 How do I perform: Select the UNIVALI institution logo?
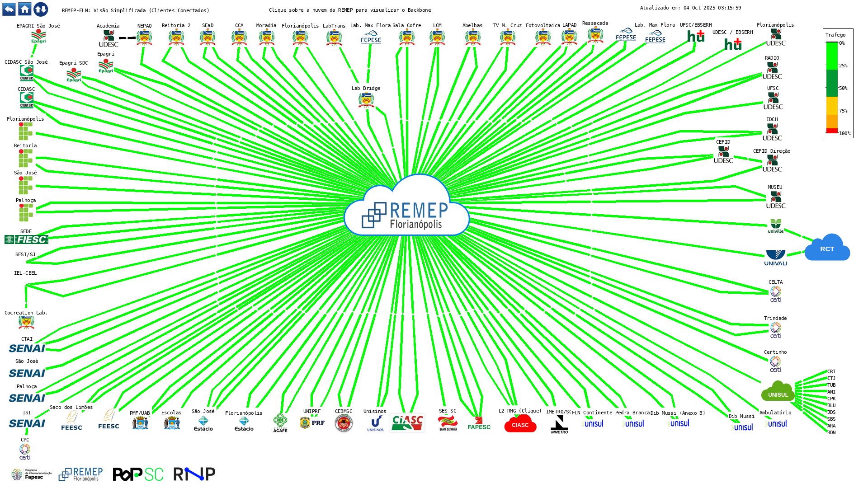pos(775,258)
